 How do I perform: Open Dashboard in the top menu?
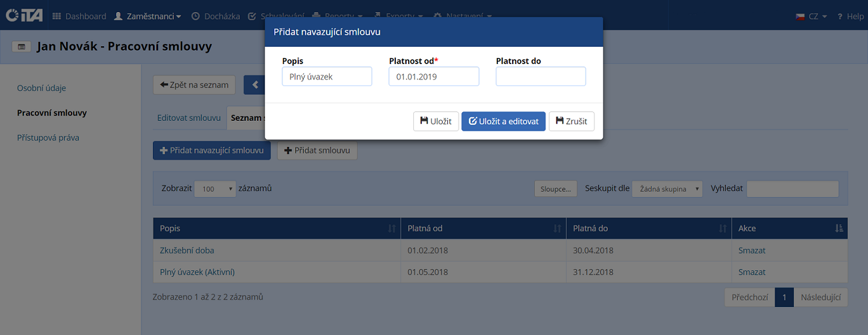(79, 16)
